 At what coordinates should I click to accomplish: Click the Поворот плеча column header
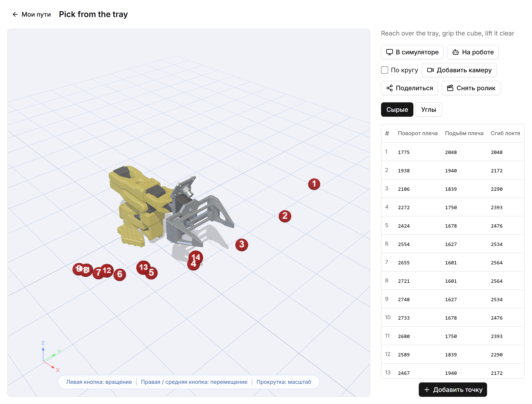[x=417, y=133]
